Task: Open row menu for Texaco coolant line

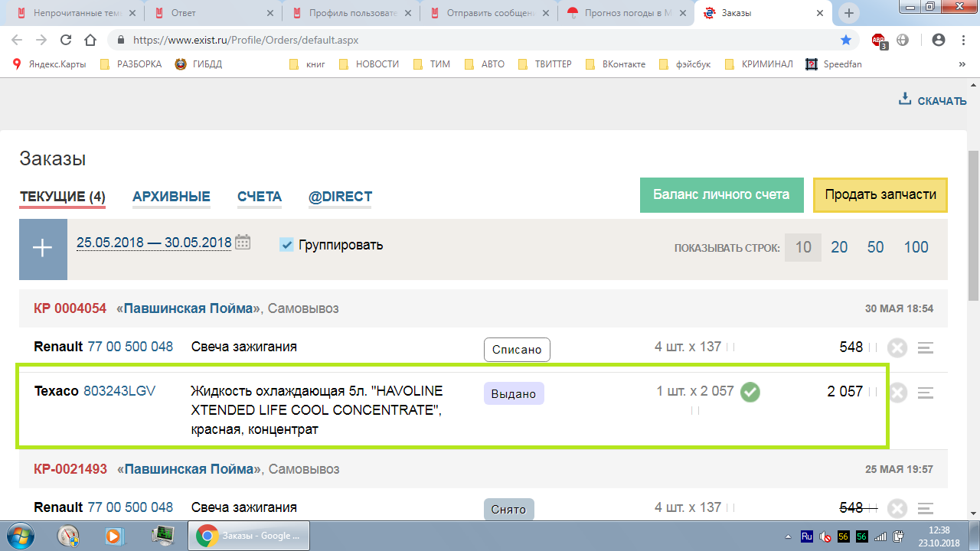Action: pyautogui.click(x=926, y=393)
